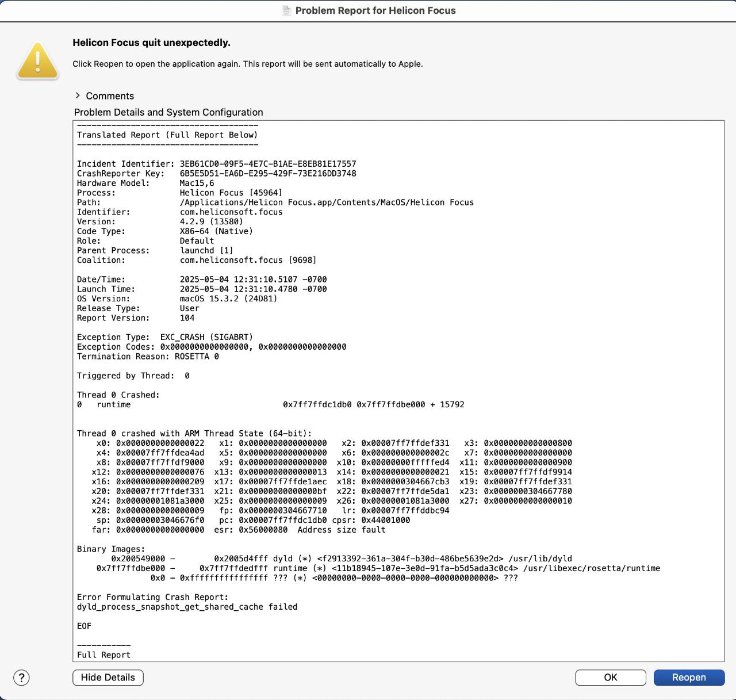Click the OS Version value macOS 15.3.2 (24D81)
Screen dimensions: 736x700
pyautogui.click(x=229, y=299)
